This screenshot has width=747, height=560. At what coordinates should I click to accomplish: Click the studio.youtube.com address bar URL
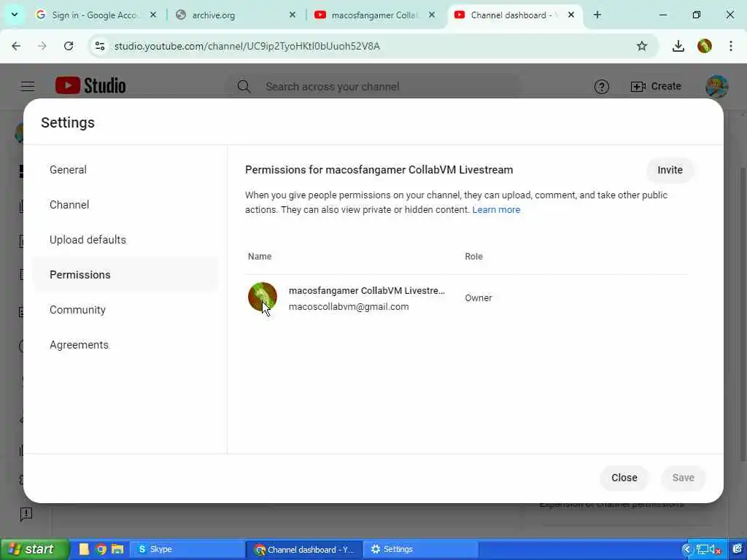tap(247, 46)
